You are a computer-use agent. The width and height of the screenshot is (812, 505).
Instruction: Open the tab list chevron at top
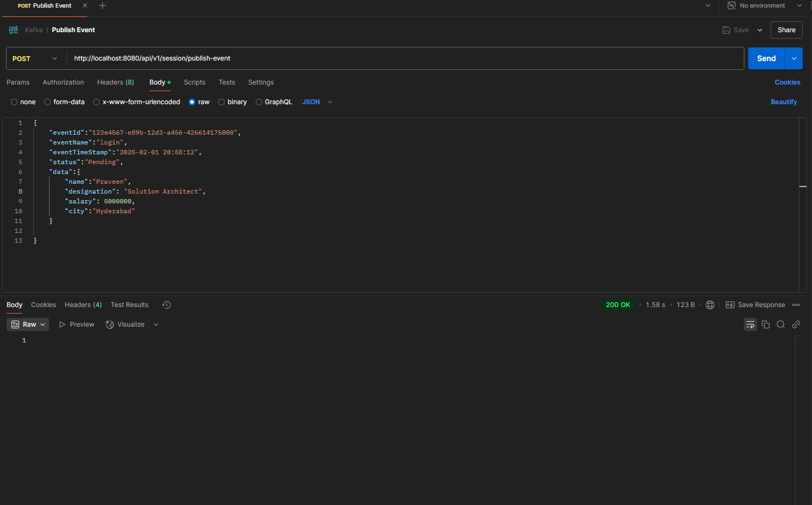(708, 5)
